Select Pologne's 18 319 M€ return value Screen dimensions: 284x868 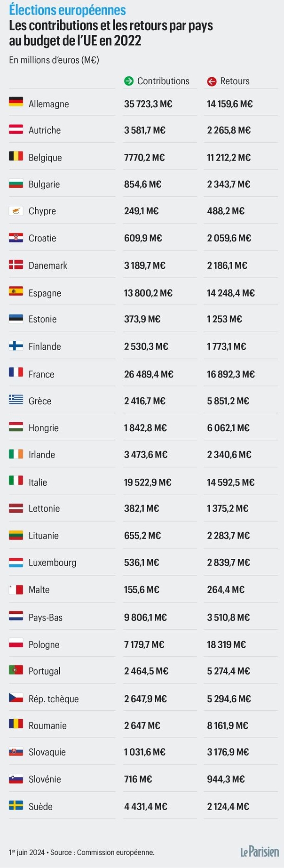pos(226,644)
